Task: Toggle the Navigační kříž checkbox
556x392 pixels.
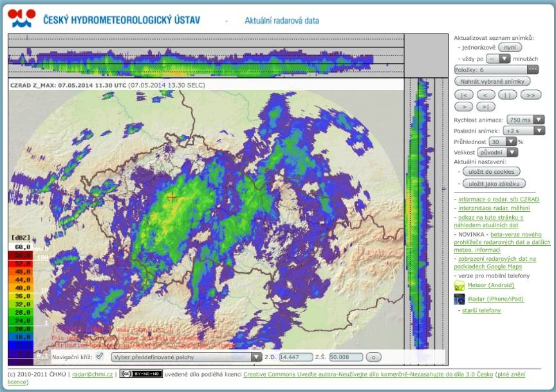Action: [100, 356]
